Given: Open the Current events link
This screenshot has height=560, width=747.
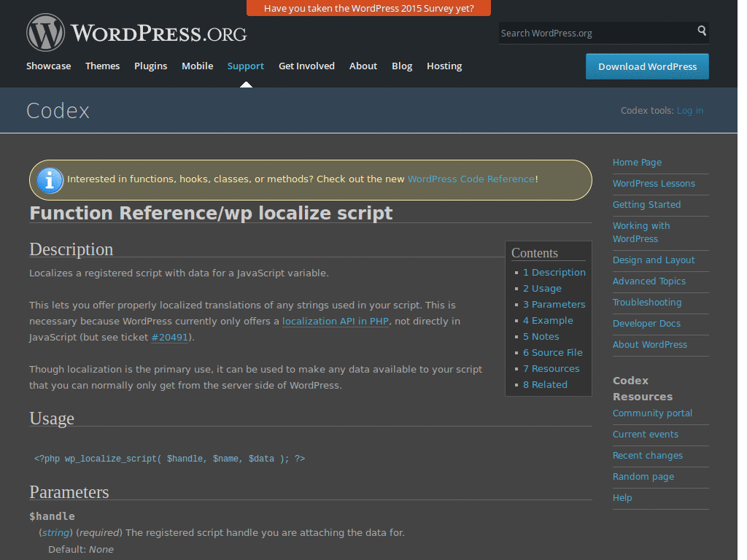Looking at the screenshot, I should tap(645, 435).
